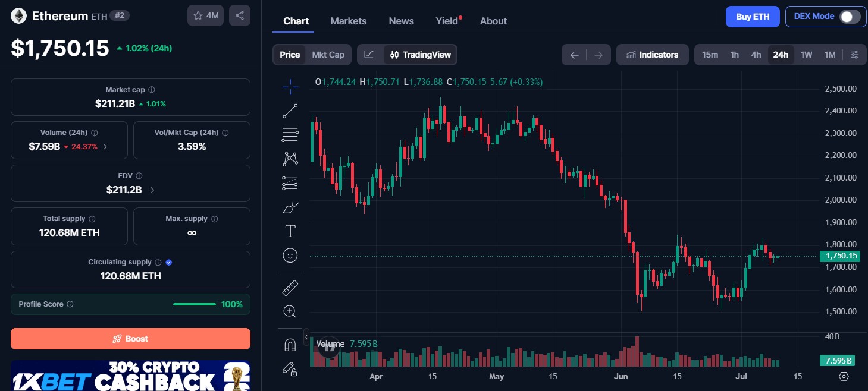Select the crosshair cursor tool

(290, 87)
